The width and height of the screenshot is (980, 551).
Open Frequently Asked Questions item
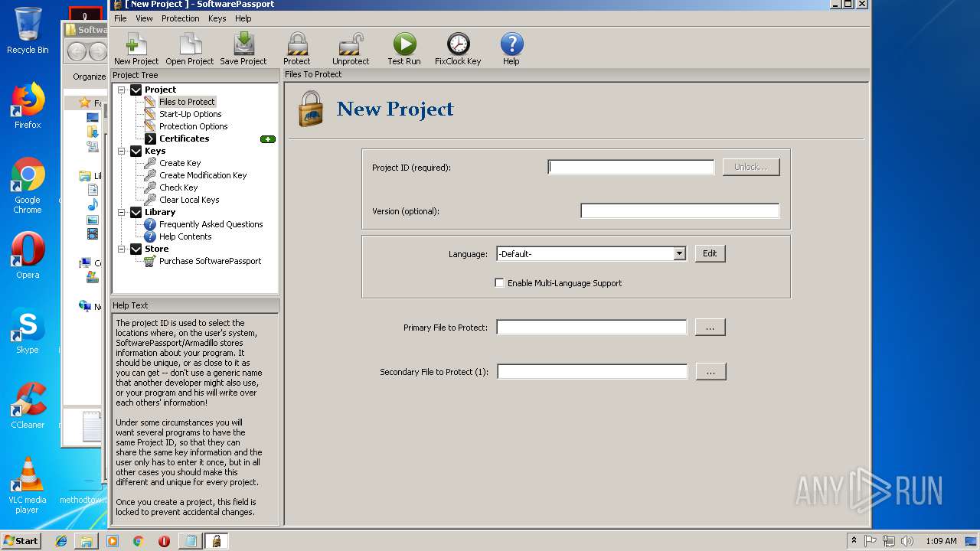(211, 224)
